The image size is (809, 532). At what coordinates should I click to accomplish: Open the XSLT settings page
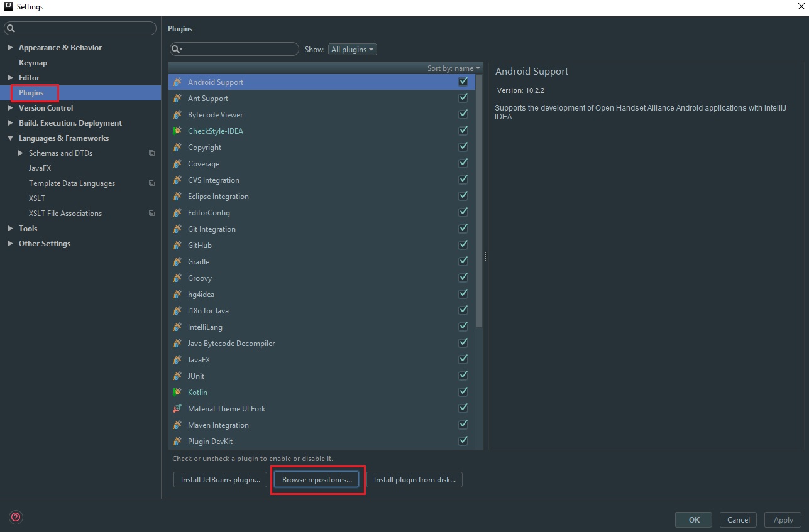(x=37, y=198)
